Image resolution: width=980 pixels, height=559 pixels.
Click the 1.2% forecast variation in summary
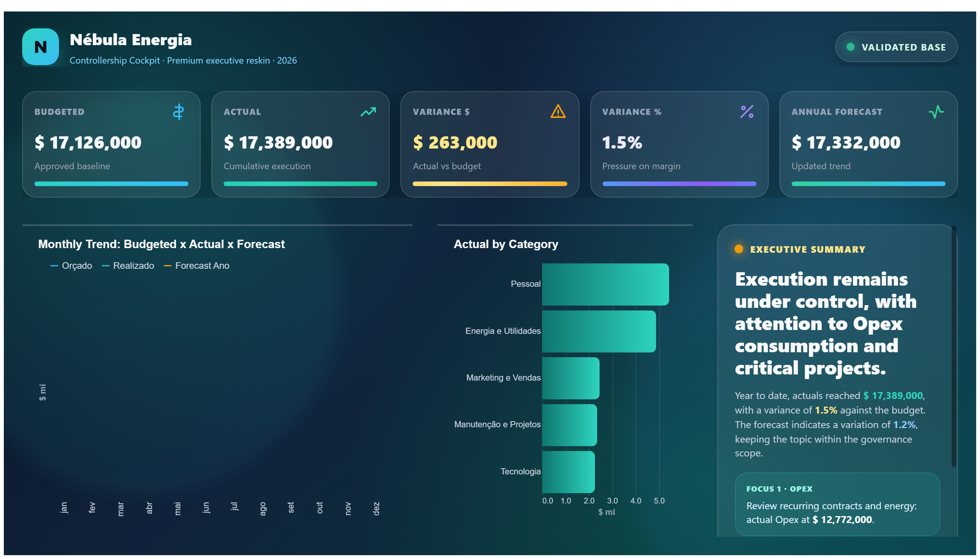point(904,425)
